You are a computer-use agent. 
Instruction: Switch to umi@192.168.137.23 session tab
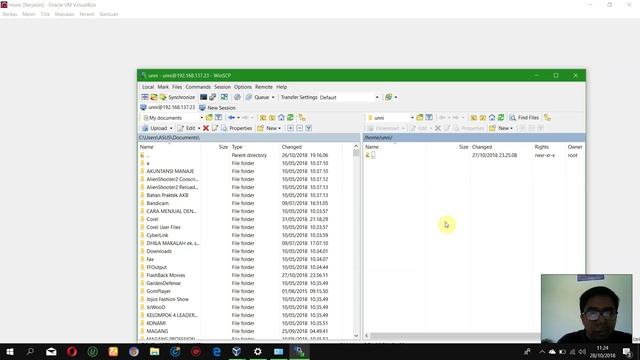coord(168,107)
